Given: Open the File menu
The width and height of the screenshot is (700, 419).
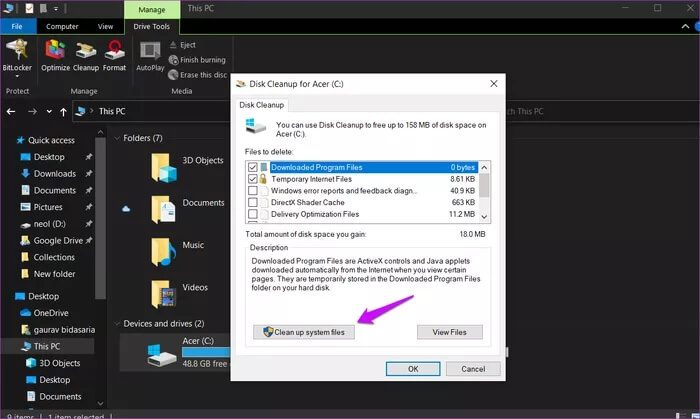Looking at the screenshot, I should 17,26.
